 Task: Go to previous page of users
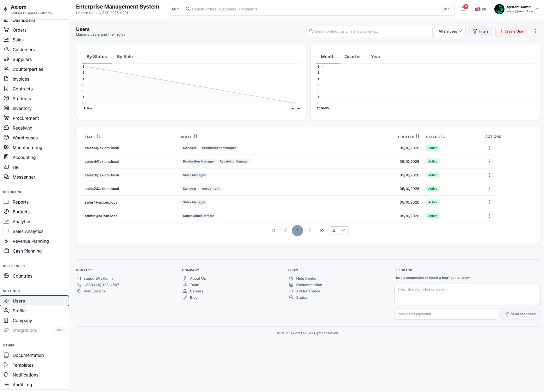[x=285, y=230]
